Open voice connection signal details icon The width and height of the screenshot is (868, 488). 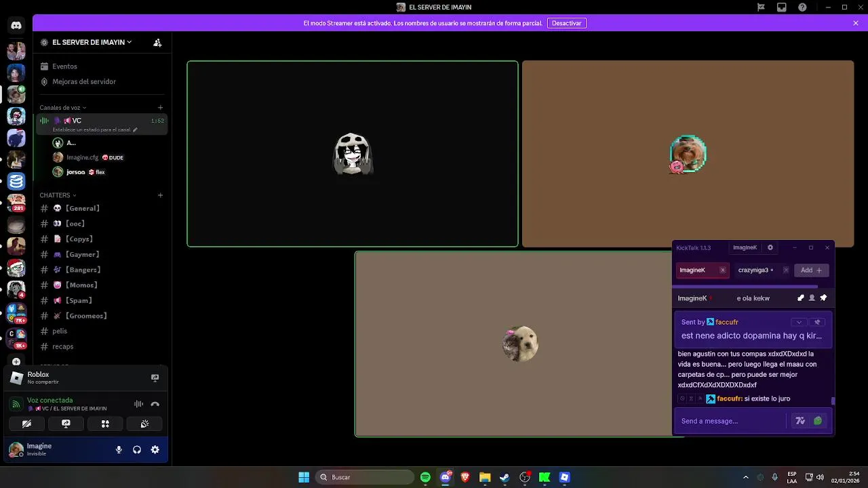(16, 404)
